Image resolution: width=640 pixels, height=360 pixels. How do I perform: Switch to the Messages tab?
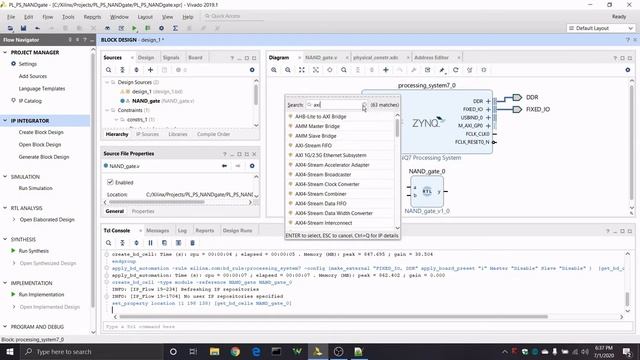tap(158, 231)
